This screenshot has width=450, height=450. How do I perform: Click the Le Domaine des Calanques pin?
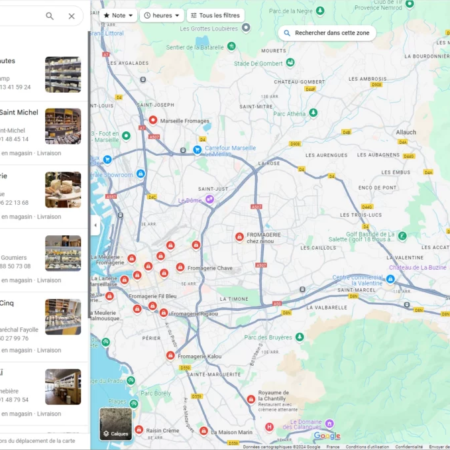pos(329,423)
